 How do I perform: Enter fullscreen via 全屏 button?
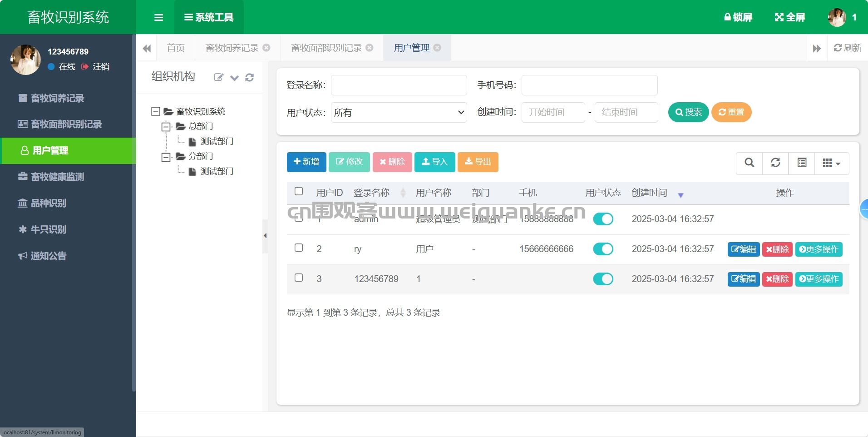[790, 17]
